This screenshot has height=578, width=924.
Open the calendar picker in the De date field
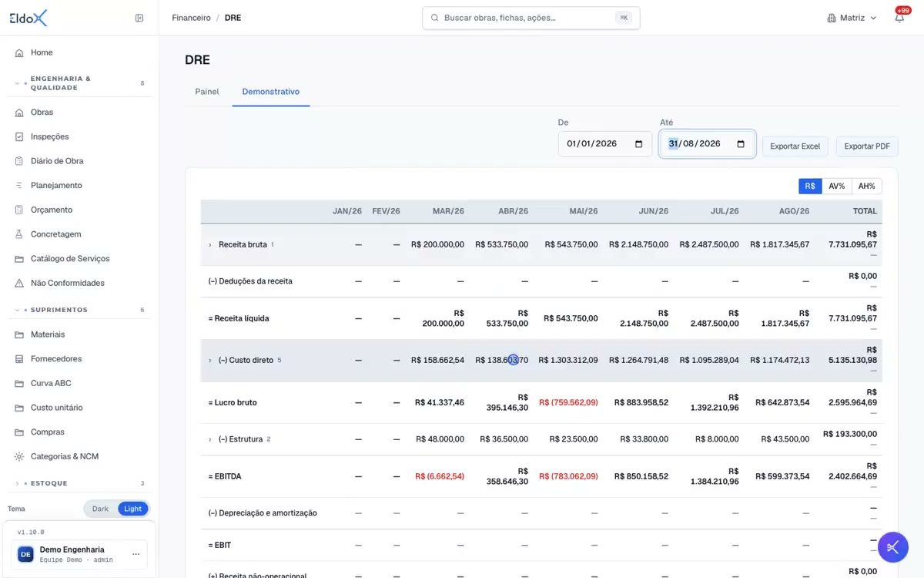638,144
